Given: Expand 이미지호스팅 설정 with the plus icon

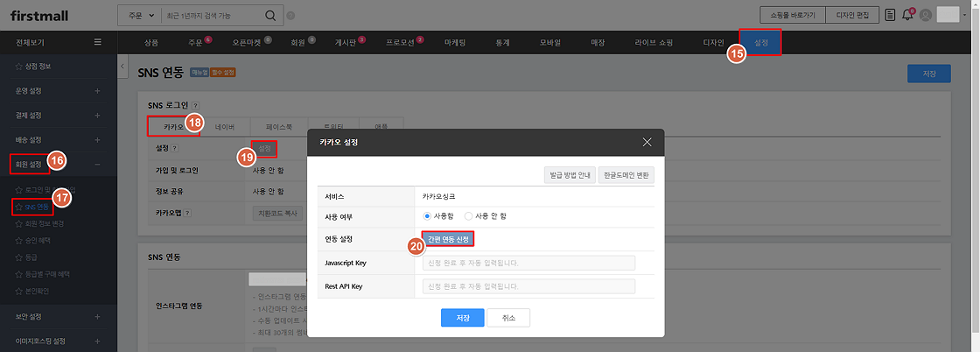Looking at the screenshot, I should pos(97,341).
